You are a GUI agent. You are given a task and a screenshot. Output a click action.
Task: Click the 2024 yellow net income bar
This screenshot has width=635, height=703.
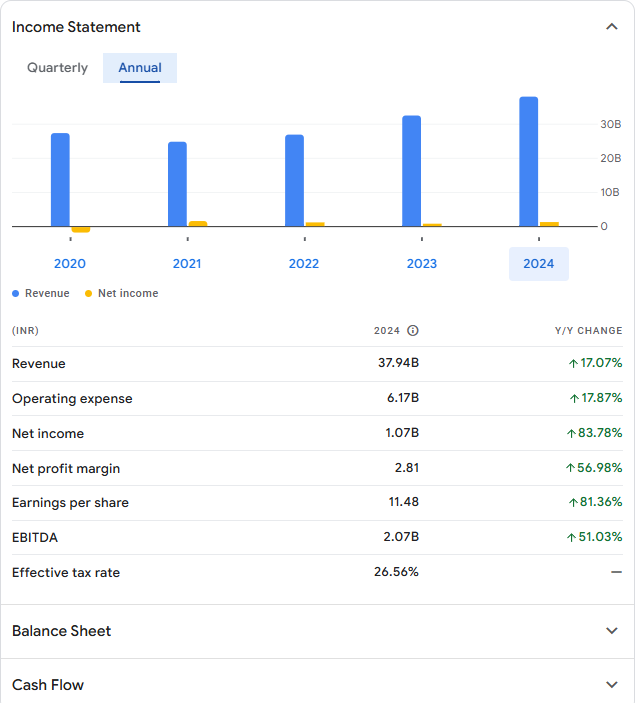tap(549, 224)
